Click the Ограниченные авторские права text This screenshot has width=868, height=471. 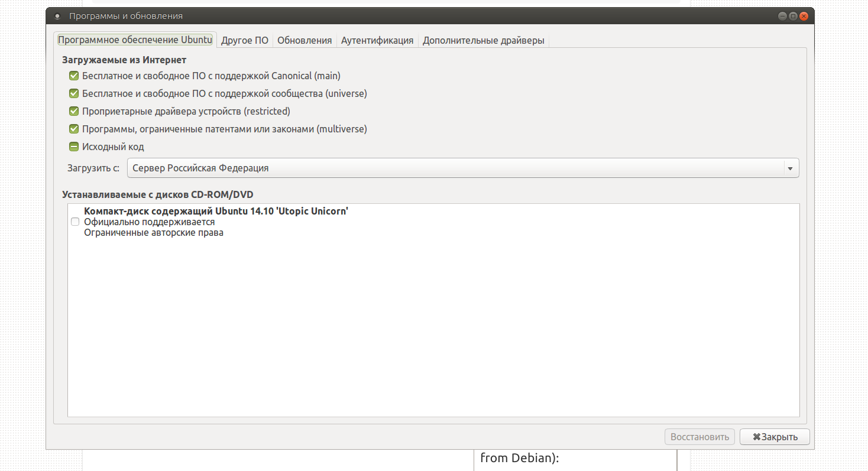pos(154,232)
